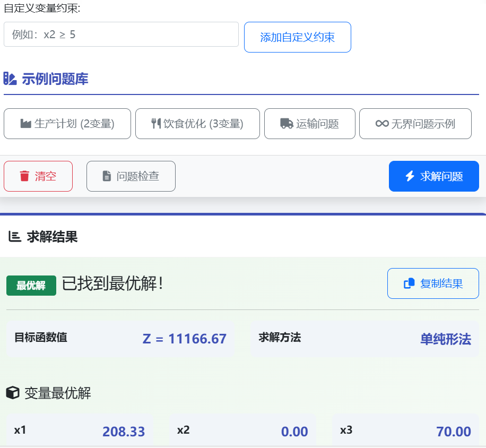486x448 pixels.
Task: Click the truck icon on 运输问题 button
Action: click(x=287, y=124)
